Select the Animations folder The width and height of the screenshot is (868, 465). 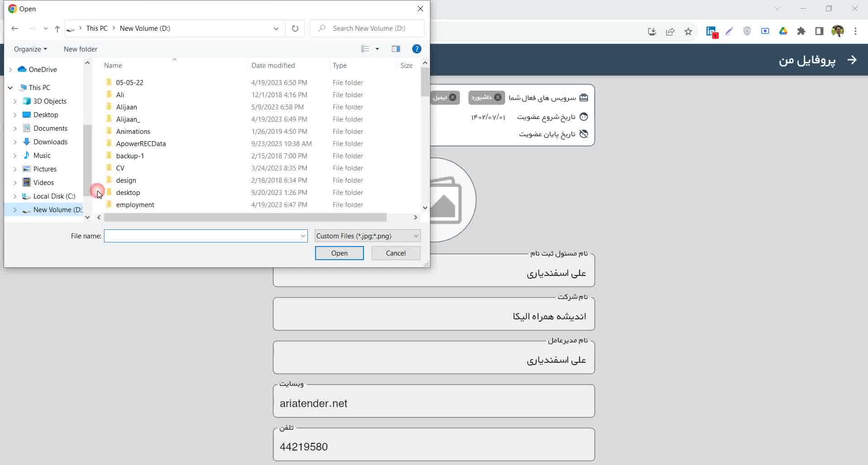pyautogui.click(x=133, y=131)
